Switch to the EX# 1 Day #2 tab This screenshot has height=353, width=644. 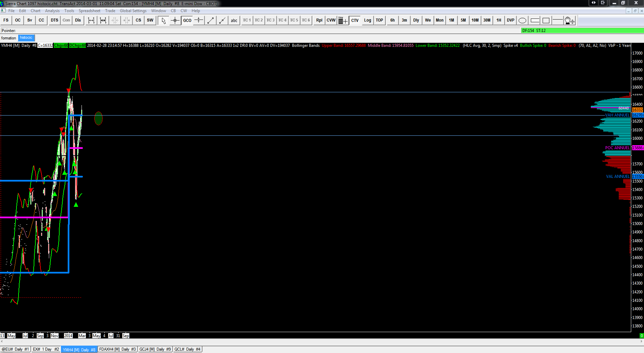click(46, 349)
